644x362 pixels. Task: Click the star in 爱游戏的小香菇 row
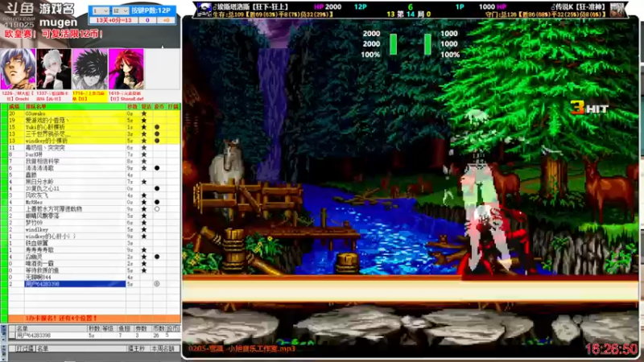pyautogui.click(x=144, y=120)
